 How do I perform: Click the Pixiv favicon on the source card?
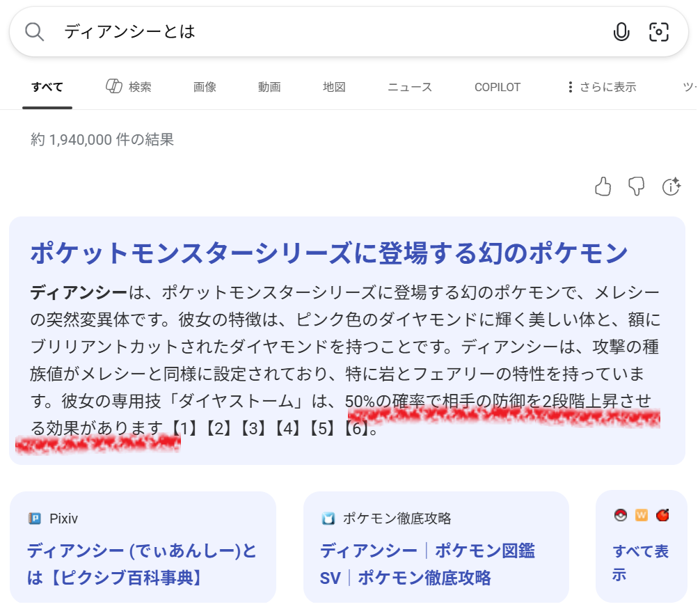[35, 519]
